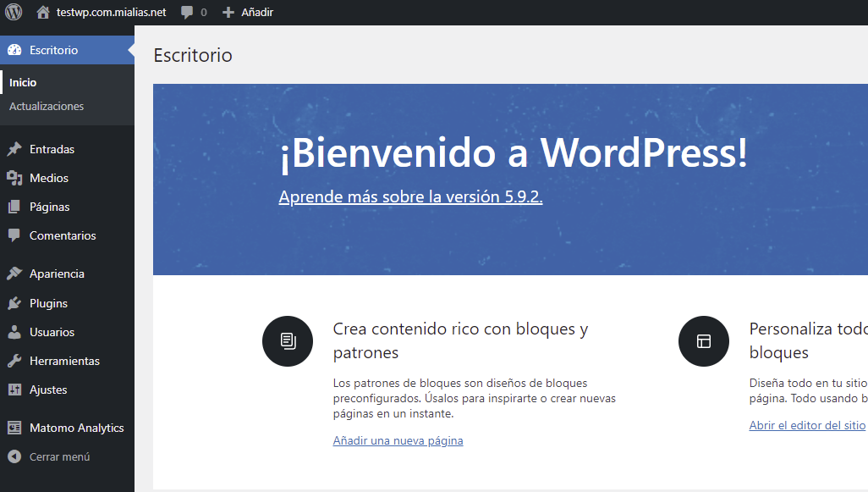Image resolution: width=868 pixels, height=492 pixels.
Task: Click the Añadir una nueva página link
Action: [x=398, y=440]
